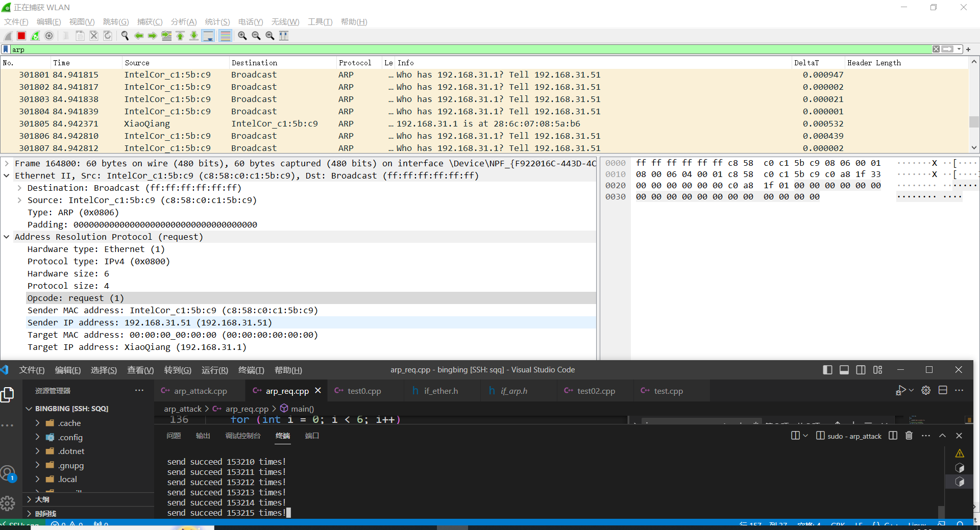Image resolution: width=980 pixels, height=530 pixels.
Task: Click the find packet magnifier icon
Action: (x=125, y=36)
